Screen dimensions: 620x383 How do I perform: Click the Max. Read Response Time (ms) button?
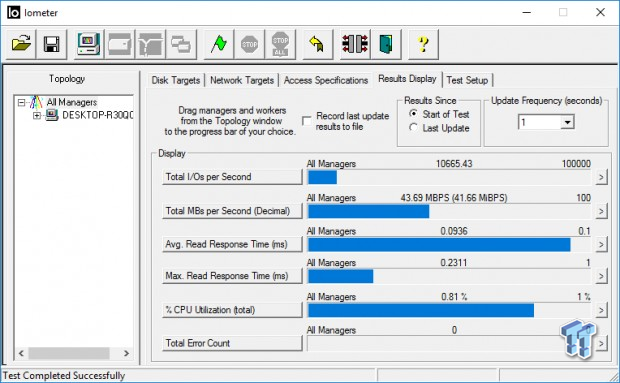pos(232,276)
